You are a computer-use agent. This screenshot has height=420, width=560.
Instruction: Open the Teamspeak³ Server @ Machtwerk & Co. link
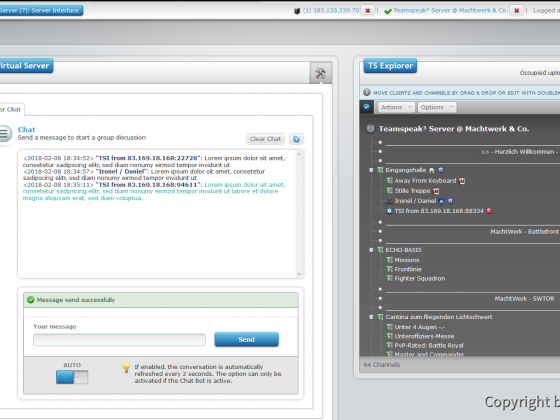[x=450, y=10]
